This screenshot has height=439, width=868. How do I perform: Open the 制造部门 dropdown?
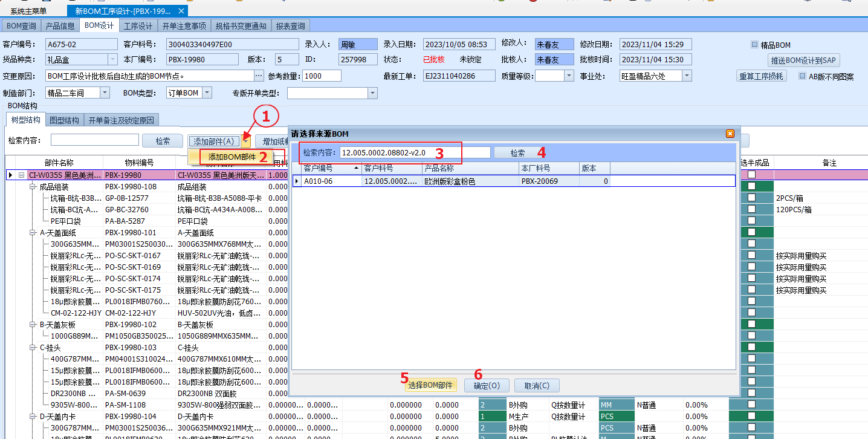[x=105, y=93]
